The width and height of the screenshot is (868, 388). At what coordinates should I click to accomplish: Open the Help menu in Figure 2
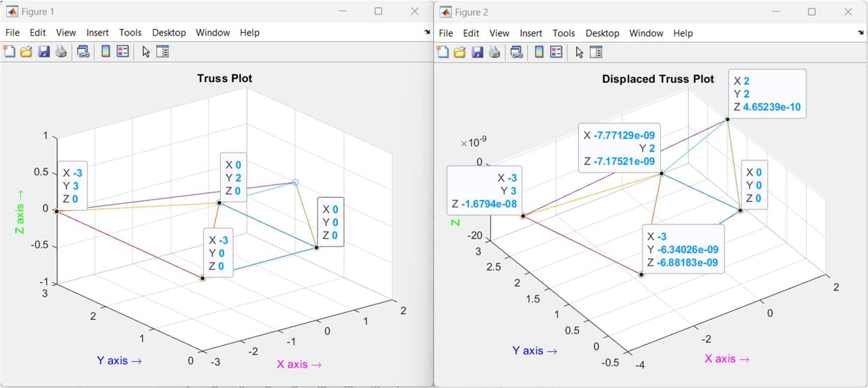[683, 33]
